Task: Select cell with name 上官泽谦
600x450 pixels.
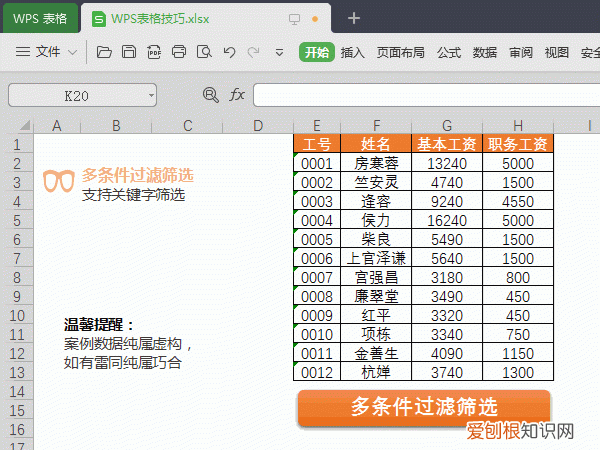Action: pos(376,258)
